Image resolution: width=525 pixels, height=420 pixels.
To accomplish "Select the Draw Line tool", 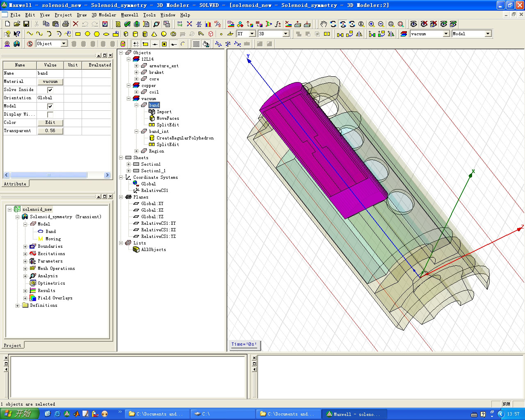I will [30, 34].
